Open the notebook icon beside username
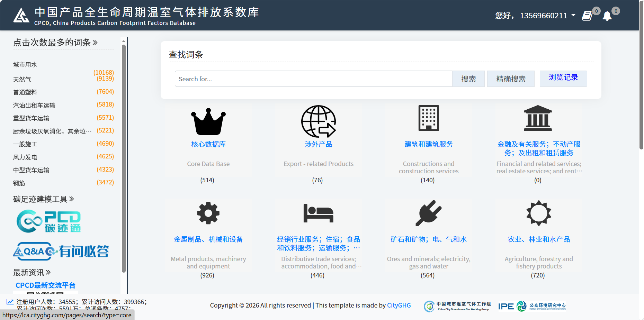The width and height of the screenshot is (644, 320). point(587,16)
